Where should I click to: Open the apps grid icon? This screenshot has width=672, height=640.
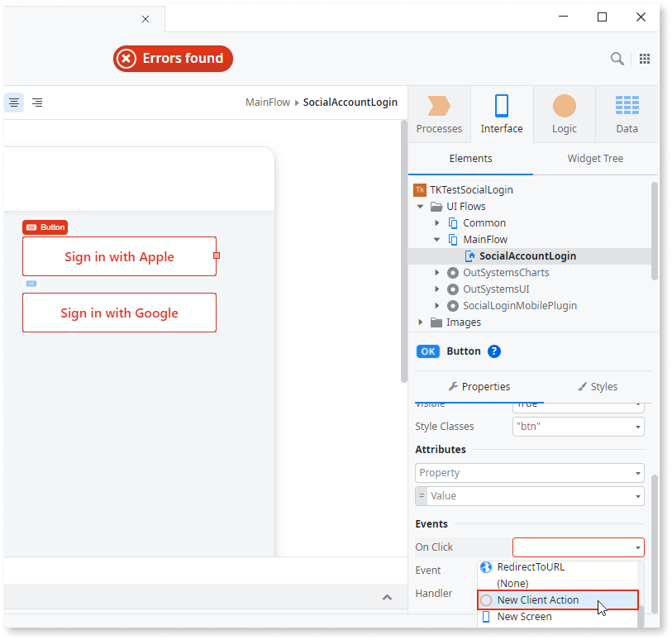point(645,59)
